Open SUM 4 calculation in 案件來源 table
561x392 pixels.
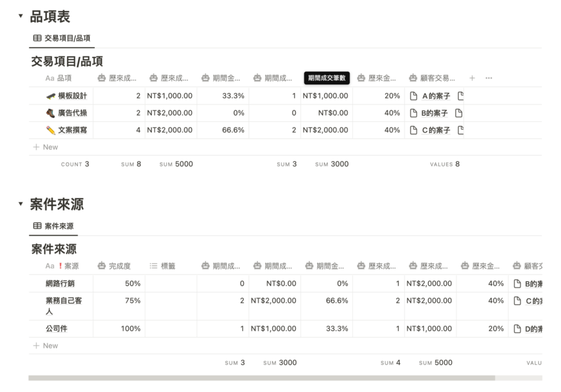[x=390, y=362]
